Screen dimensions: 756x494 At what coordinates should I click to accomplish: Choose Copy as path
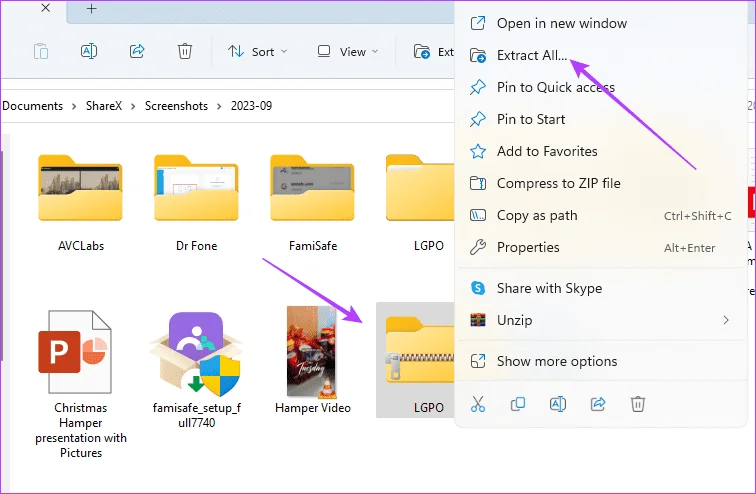(600, 215)
